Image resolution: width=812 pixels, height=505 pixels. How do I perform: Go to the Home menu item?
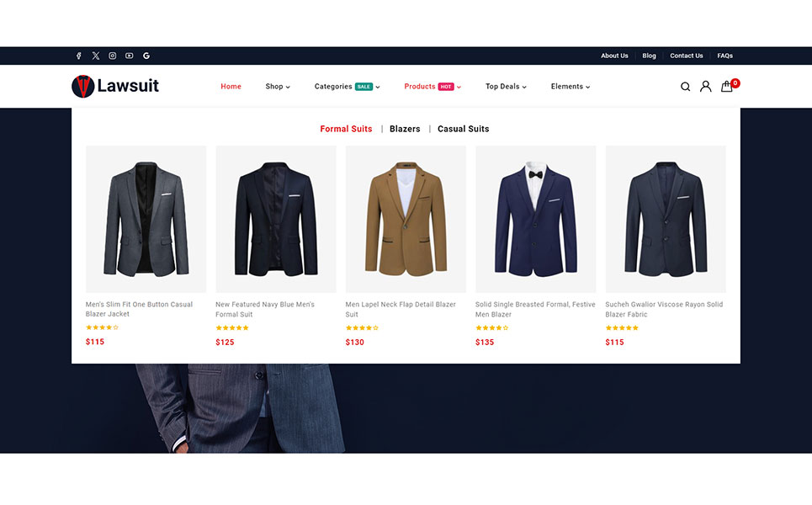click(231, 87)
